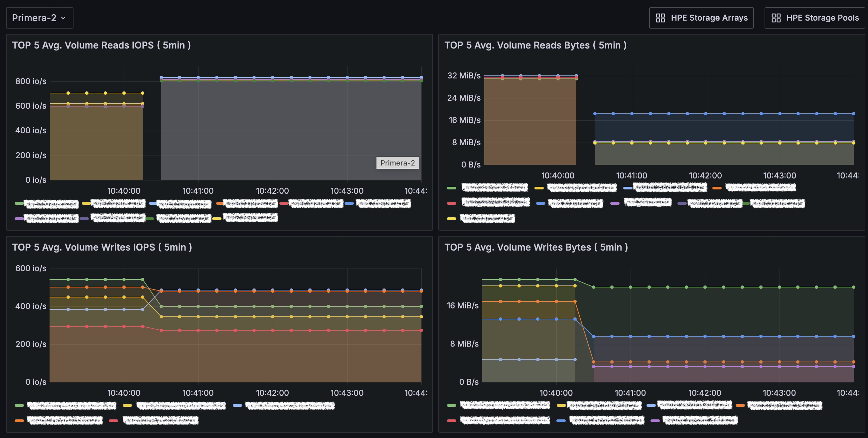Click the Primera-2 tooltip in Reads IOPS chart

(398, 163)
